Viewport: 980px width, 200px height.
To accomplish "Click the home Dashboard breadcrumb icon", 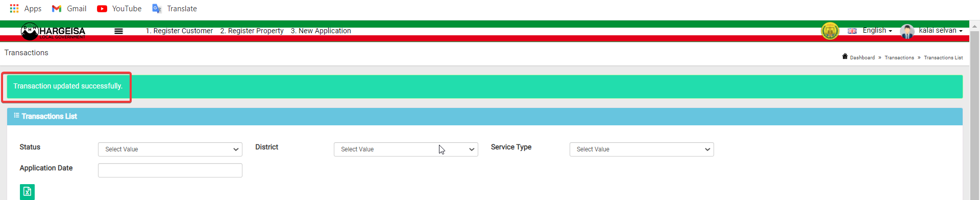I will (845, 57).
